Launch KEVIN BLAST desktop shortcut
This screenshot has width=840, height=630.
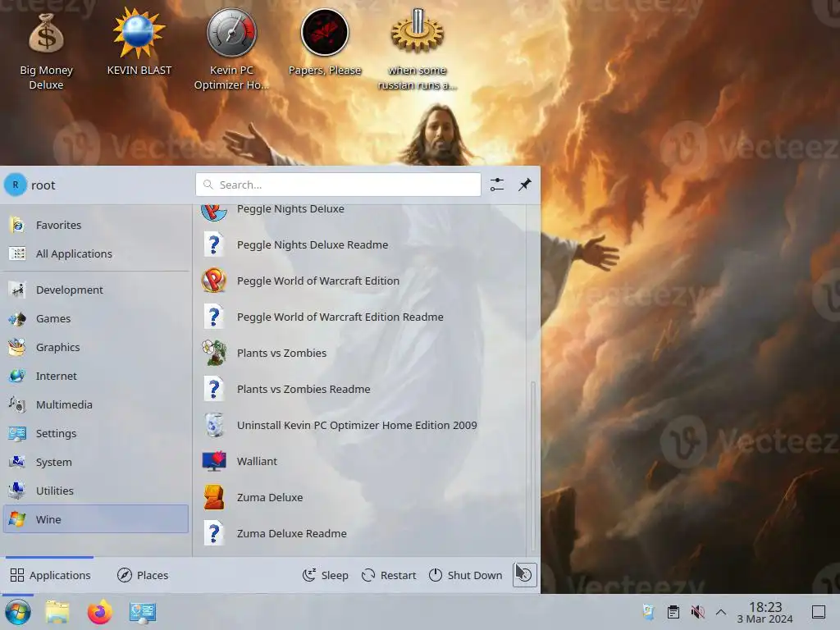(139, 43)
